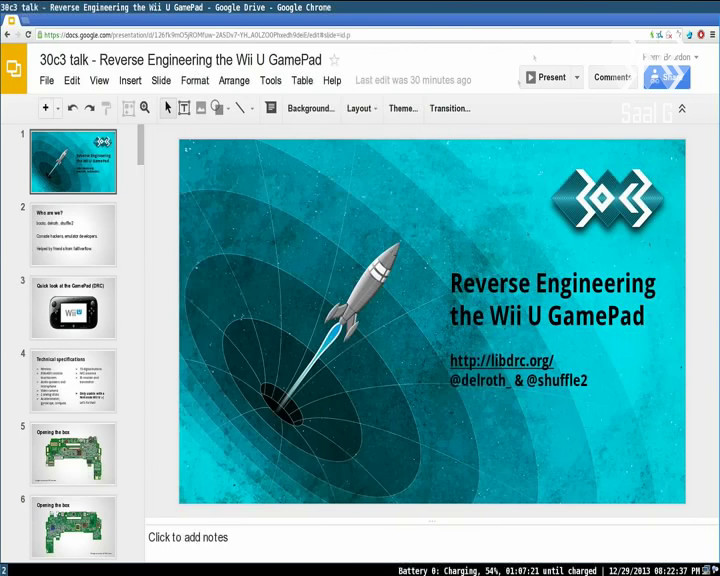Select the Text box tool

click(184, 108)
